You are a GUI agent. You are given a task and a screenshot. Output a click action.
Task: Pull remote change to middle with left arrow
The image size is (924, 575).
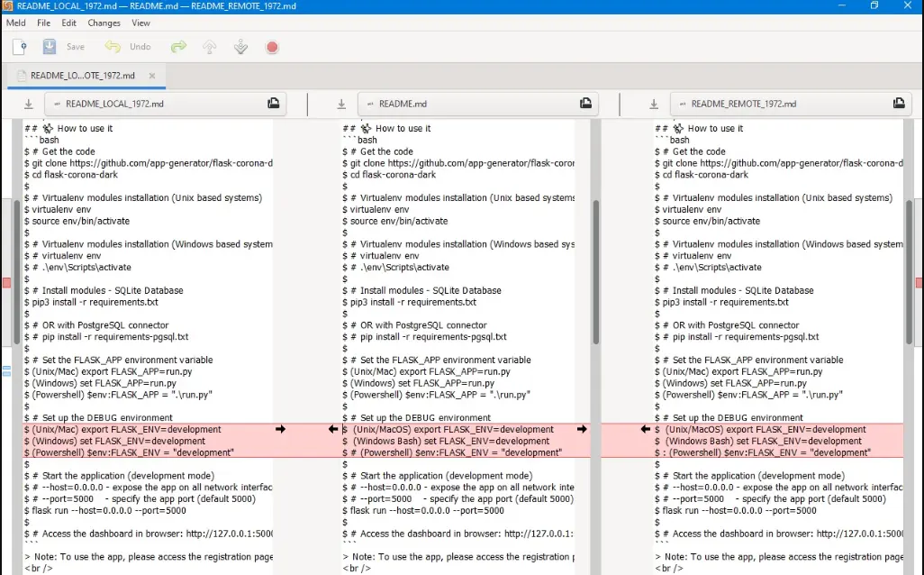pyautogui.click(x=645, y=429)
